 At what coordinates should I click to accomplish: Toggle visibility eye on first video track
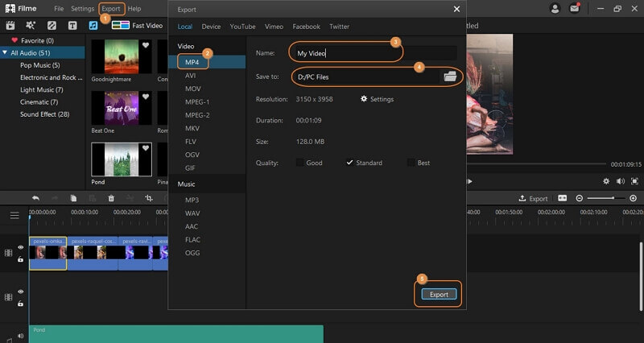click(21, 247)
